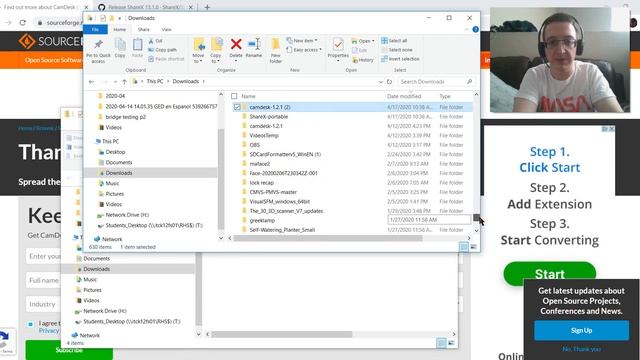Open recent locations dropdown arrow

coord(115,82)
